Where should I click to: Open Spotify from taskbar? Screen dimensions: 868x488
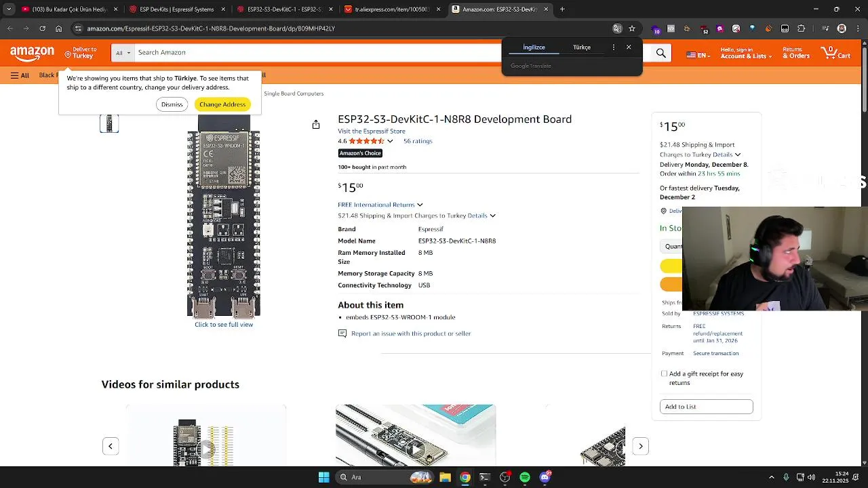tap(525, 477)
